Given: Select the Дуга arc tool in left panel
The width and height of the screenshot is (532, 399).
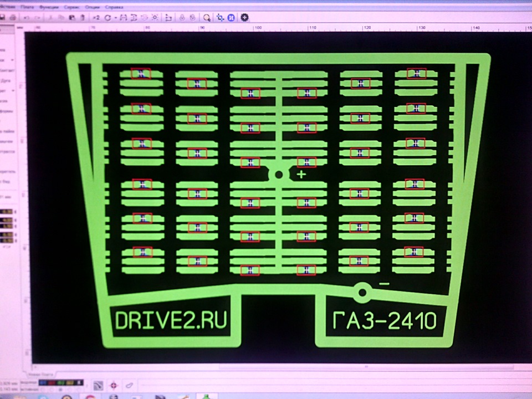Looking at the screenshot, I should pos(6,81).
